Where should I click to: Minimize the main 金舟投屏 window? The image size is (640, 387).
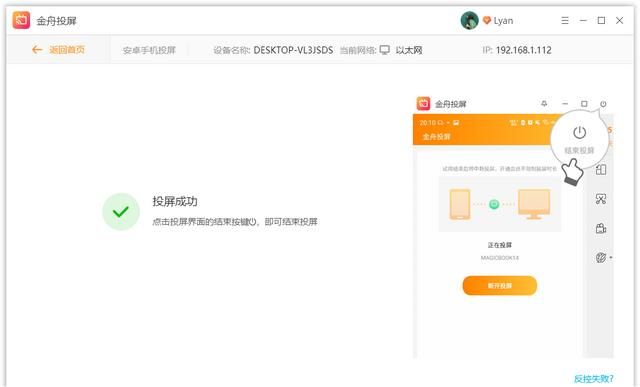[583, 20]
